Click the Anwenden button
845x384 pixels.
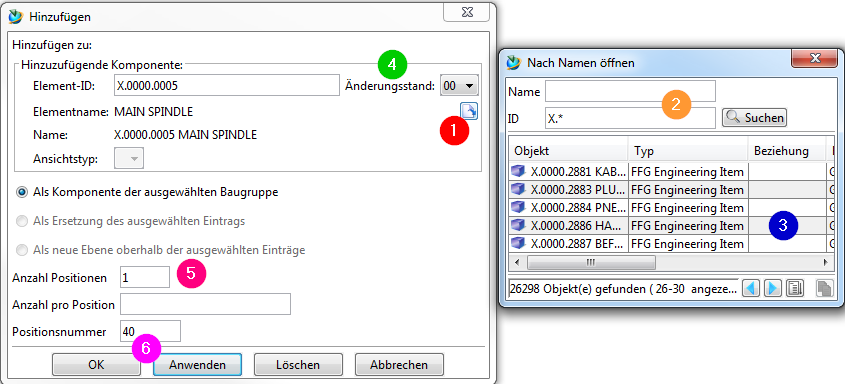pos(197,365)
